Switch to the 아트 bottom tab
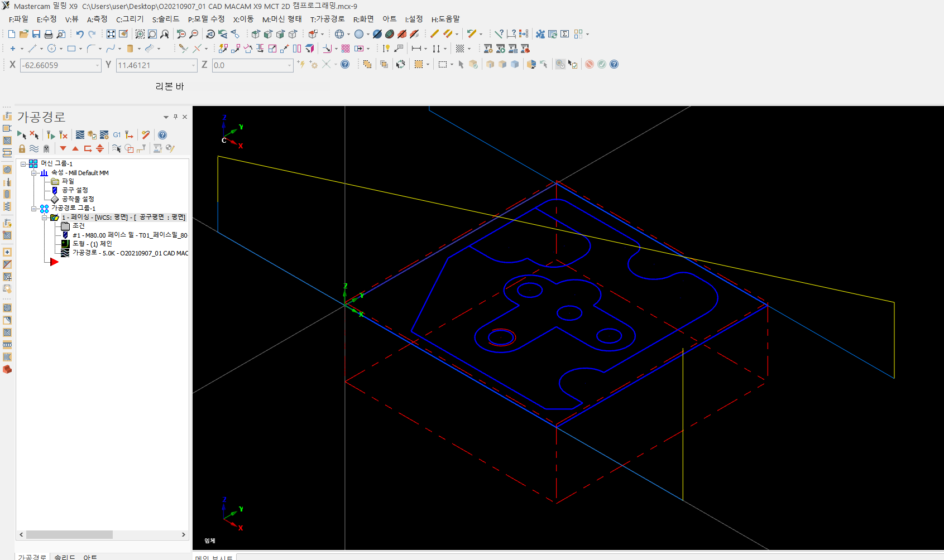This screenshot has height=560, width=944. coord(90,557)
